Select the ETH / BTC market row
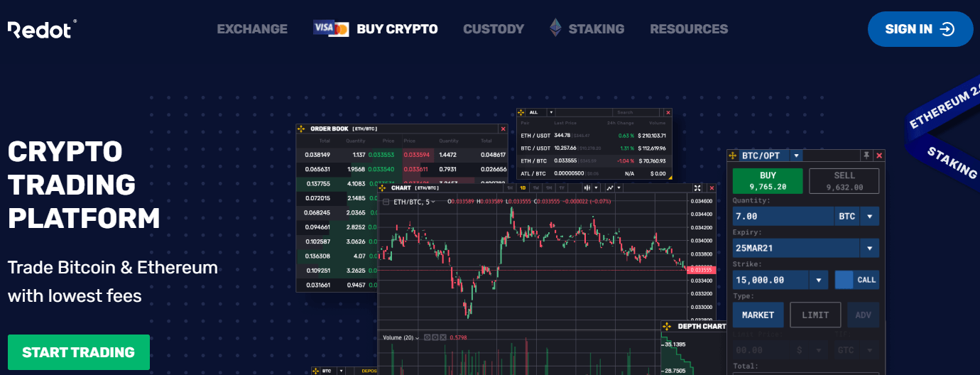 point(594,161)
